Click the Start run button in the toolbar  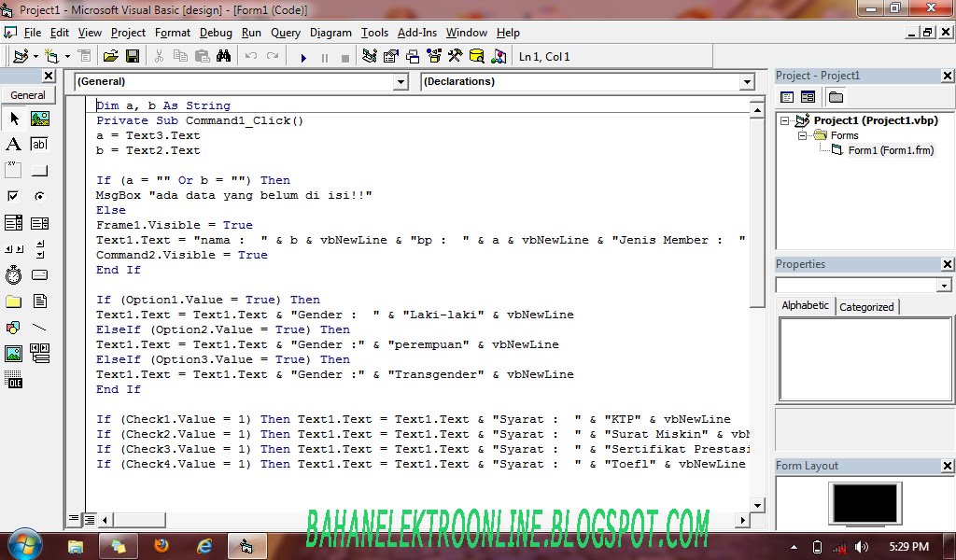(x=303, y=57)
